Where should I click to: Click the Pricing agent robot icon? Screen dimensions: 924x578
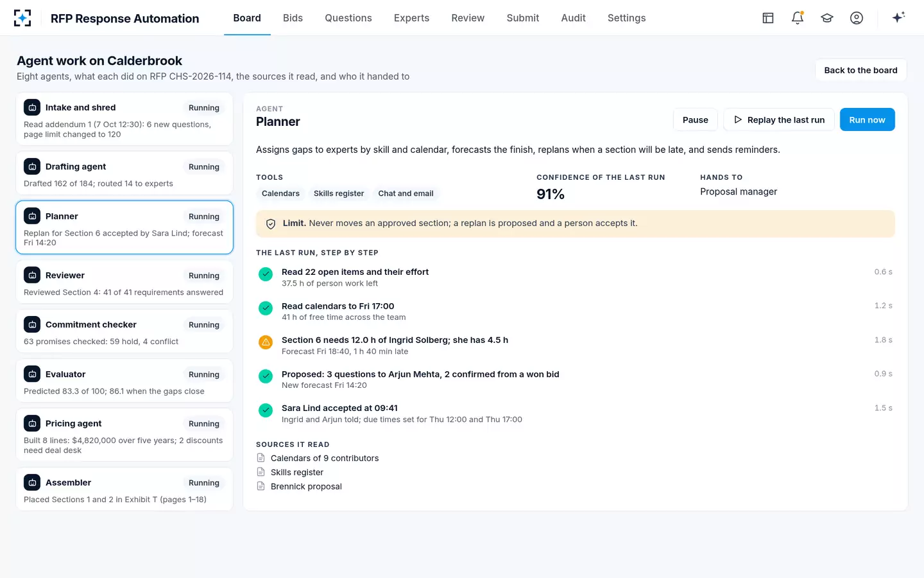tap(32, 423)
